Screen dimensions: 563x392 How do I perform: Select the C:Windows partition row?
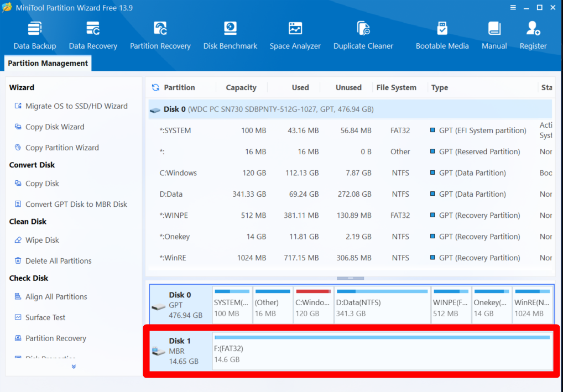[350, 173]
